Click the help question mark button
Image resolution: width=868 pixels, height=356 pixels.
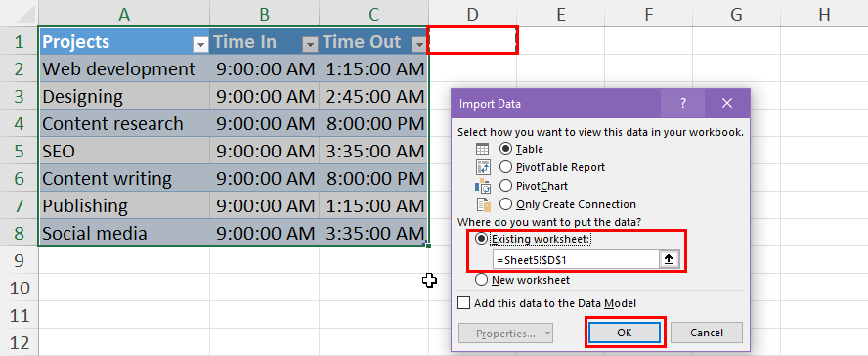[x=683, y=103]
